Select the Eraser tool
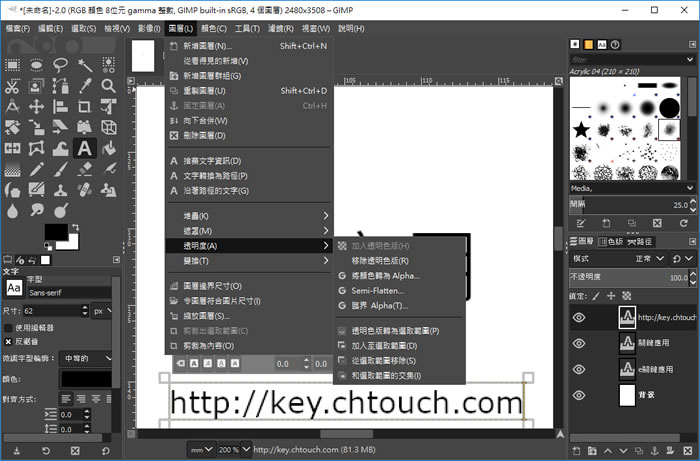The image size is (700, 461). (x=84, y=170)
